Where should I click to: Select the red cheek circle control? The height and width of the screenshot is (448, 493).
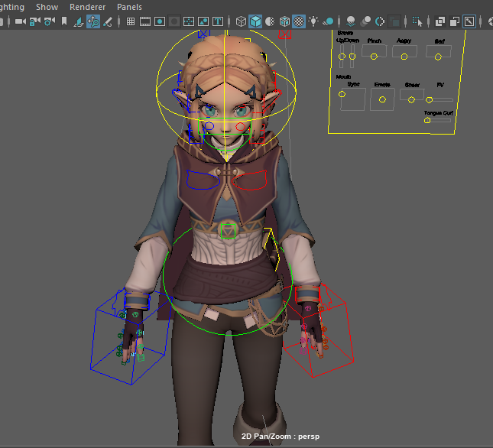point(241,127)
